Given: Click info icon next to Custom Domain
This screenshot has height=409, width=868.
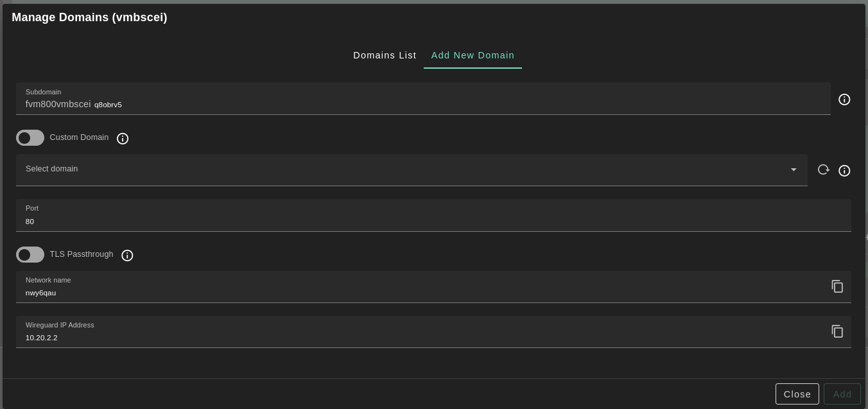Looking at the screenshot, I should 123,139.
